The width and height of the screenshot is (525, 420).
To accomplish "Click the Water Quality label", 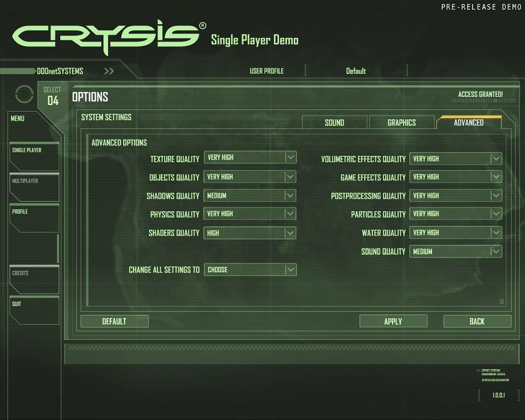I will pos(384,233).
